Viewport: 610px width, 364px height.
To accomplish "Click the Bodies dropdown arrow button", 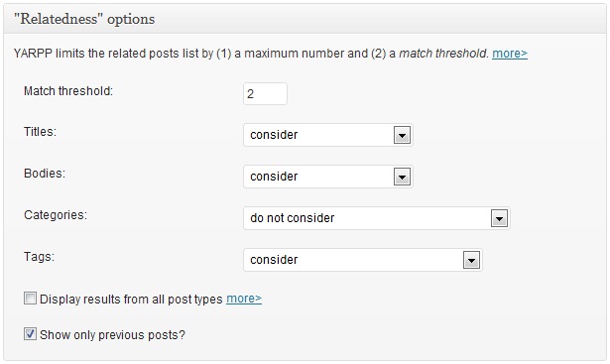I will pyautogui.click(x=402, y=177).
